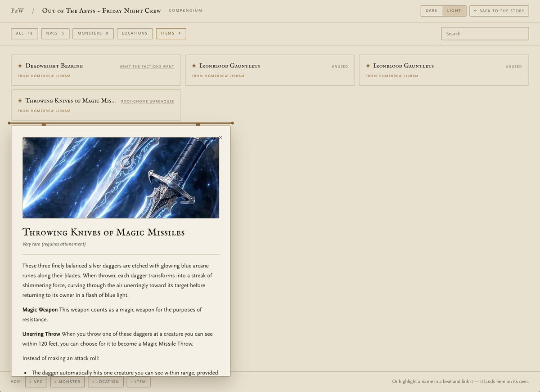Open the Deadweight Bearing item card
540x392 pixels.
click(x=96, y=70)
